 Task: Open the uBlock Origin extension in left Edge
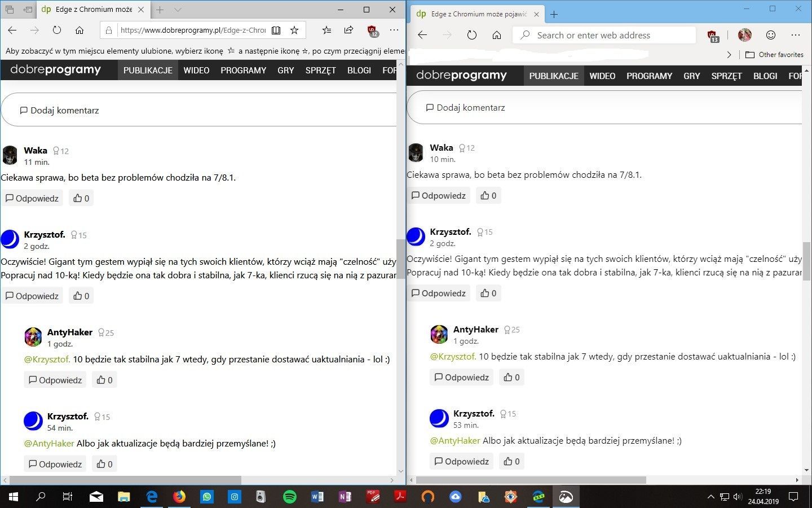373,31
